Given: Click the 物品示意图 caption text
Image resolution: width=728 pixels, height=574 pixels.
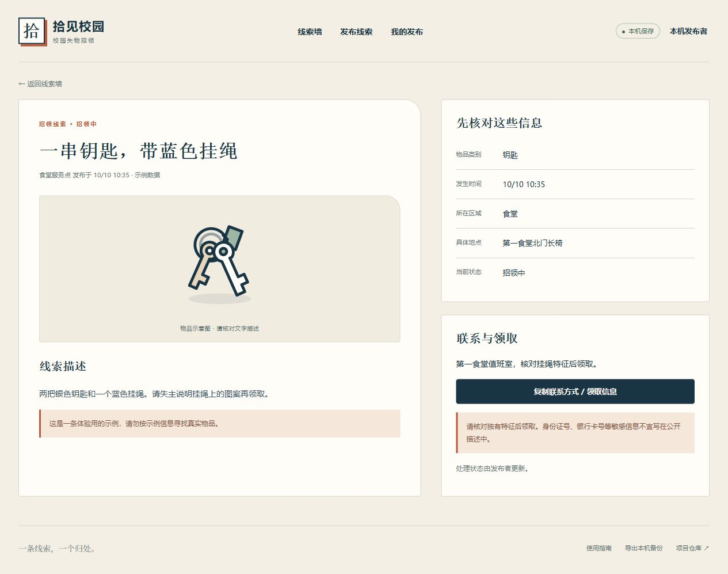Looking at the screenshot, I should [219, 328].
